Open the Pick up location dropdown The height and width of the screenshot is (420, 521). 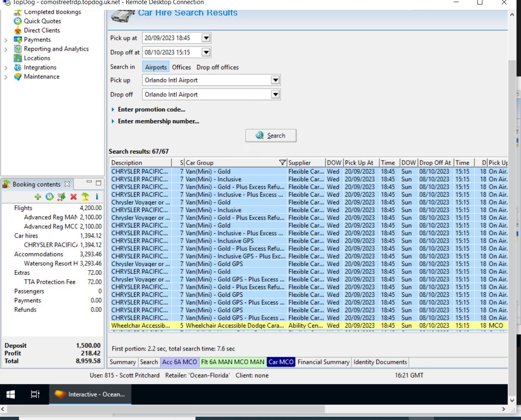(x=276, y=80)
